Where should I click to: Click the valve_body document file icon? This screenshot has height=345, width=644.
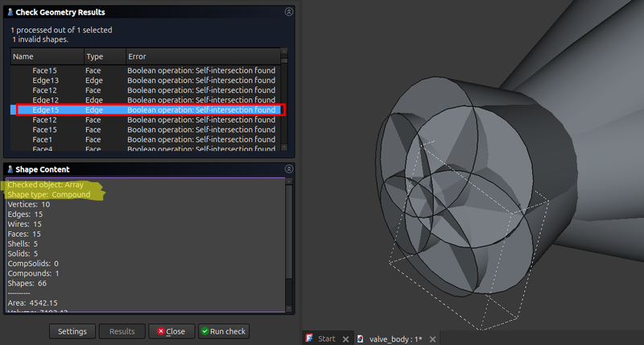point(361,339)
